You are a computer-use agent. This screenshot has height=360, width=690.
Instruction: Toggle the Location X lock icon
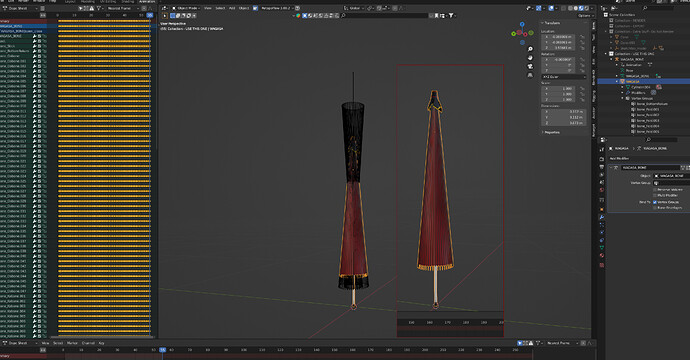(x=582, y=37)
